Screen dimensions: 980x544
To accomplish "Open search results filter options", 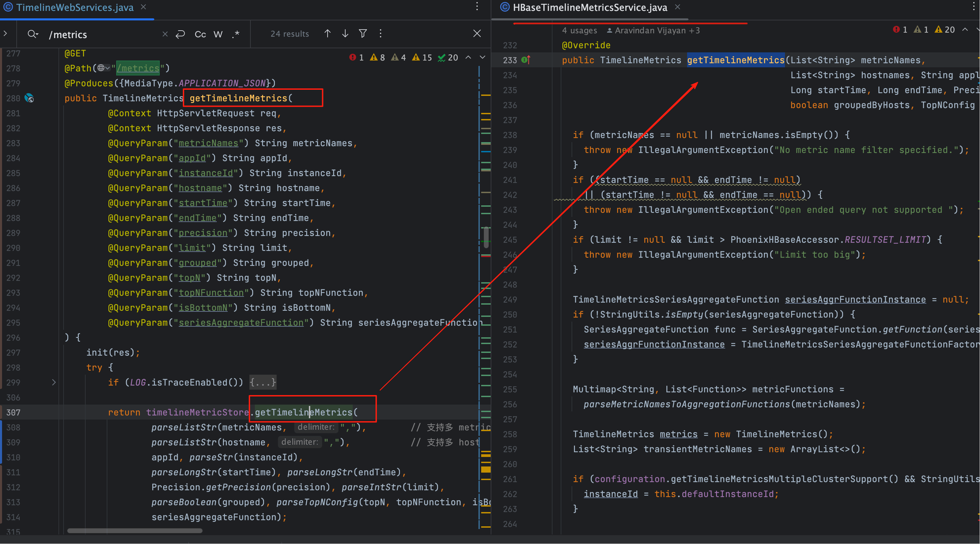I will coord(363,34).
